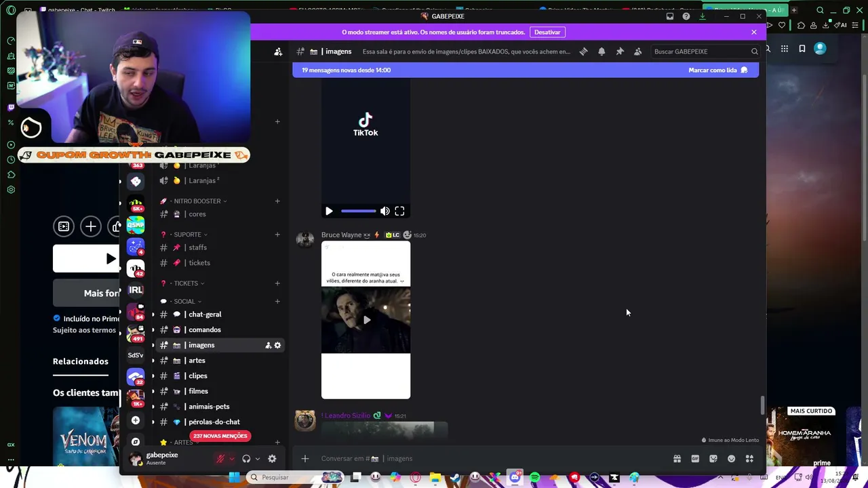Explore discoverable servers compass icon
This screenshot has width=868, height=488.
[136, 442]
